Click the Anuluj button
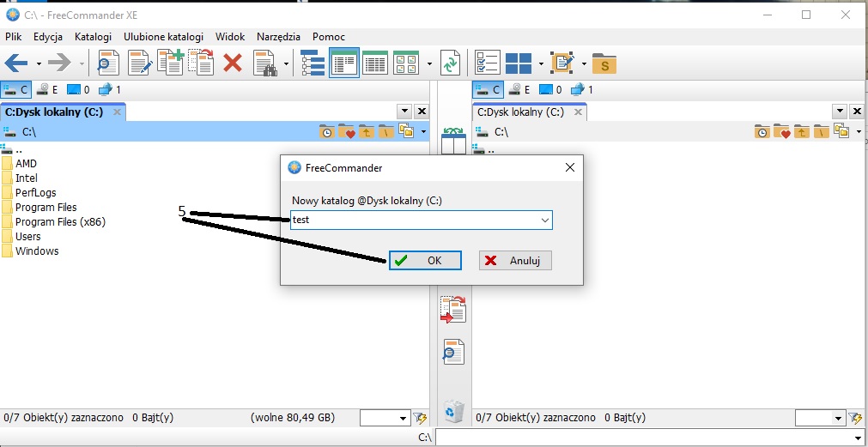The height and width of the screenshot is (447, 868). [x=515, y=260]
